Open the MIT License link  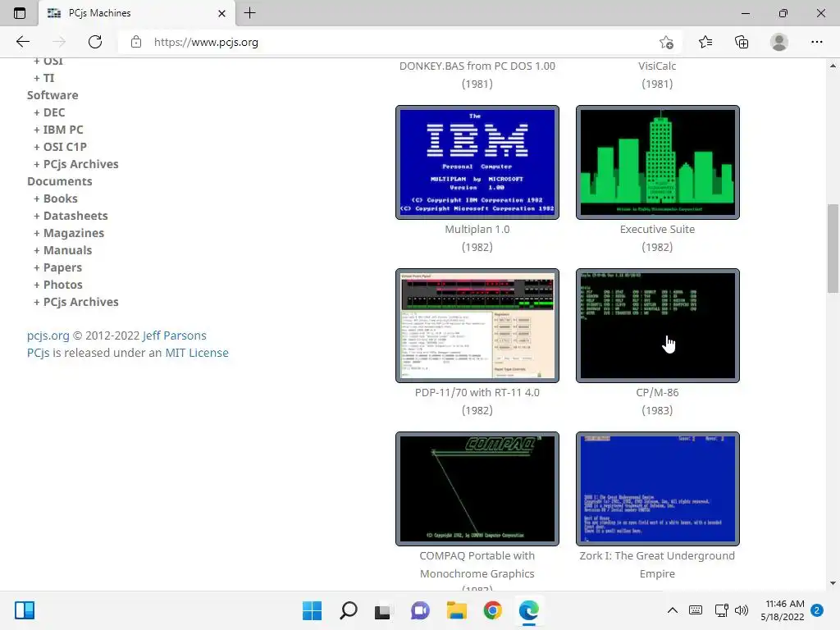tap(197, 353)
